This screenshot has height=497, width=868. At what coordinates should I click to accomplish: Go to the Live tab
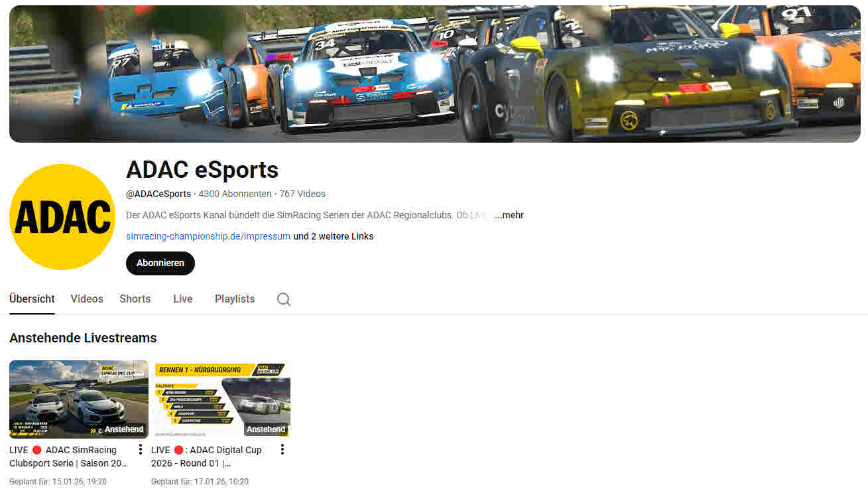182,299
